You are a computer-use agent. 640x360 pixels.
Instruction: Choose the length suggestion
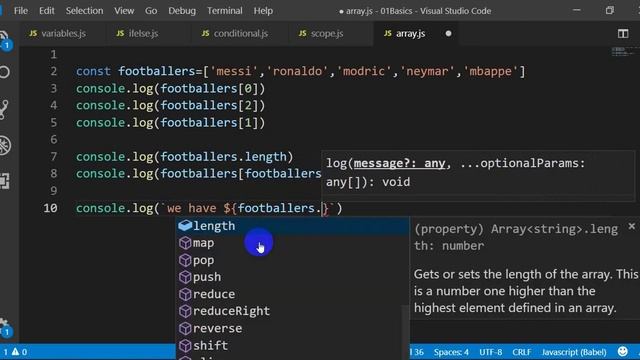[293, 226]
